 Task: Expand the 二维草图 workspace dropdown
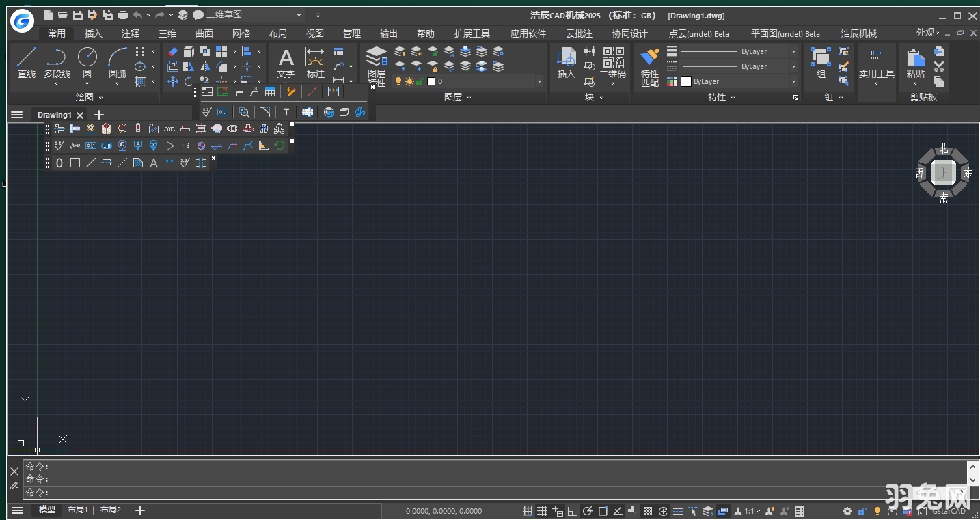[x=299, y=15]
